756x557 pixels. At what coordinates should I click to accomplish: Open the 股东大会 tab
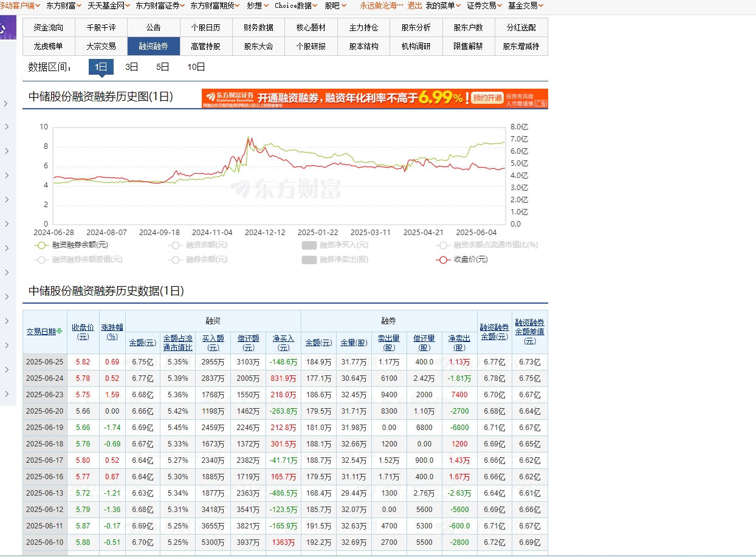259,46
